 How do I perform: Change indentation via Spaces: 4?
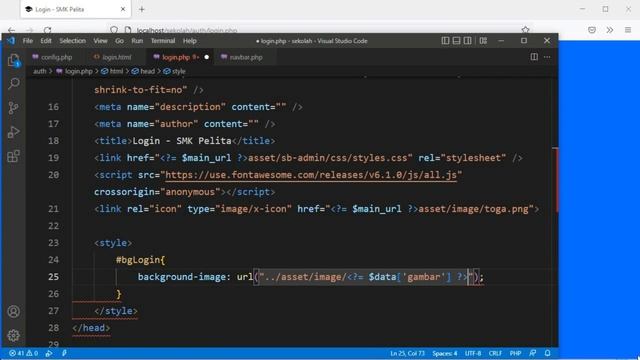pos(444,353)
